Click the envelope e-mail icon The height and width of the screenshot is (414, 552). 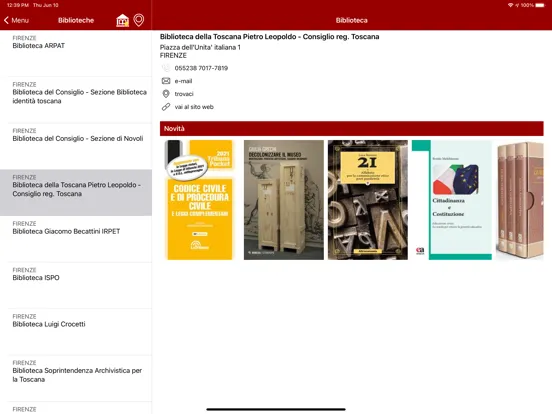(x=166, y=81)
